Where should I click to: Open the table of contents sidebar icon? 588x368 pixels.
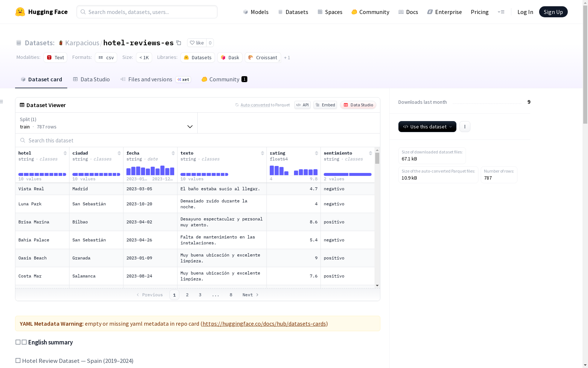[2, 102]
